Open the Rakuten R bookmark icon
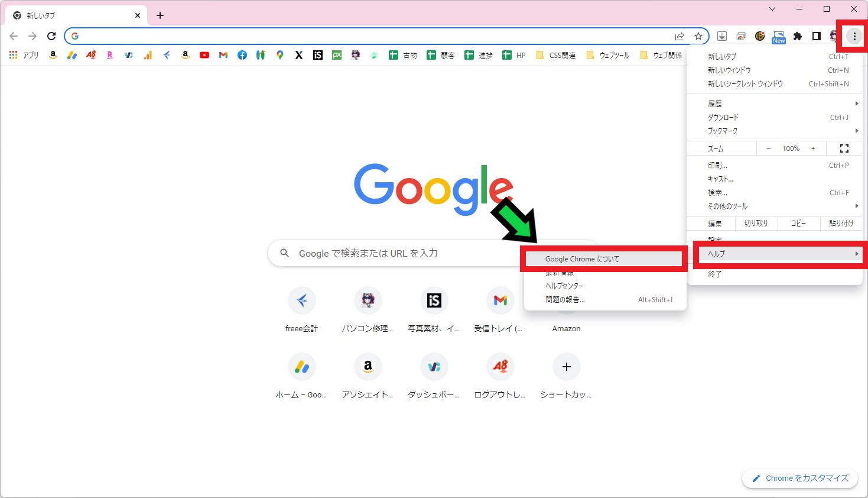This screenshot has height=498, width=868. tap(110, 55)
